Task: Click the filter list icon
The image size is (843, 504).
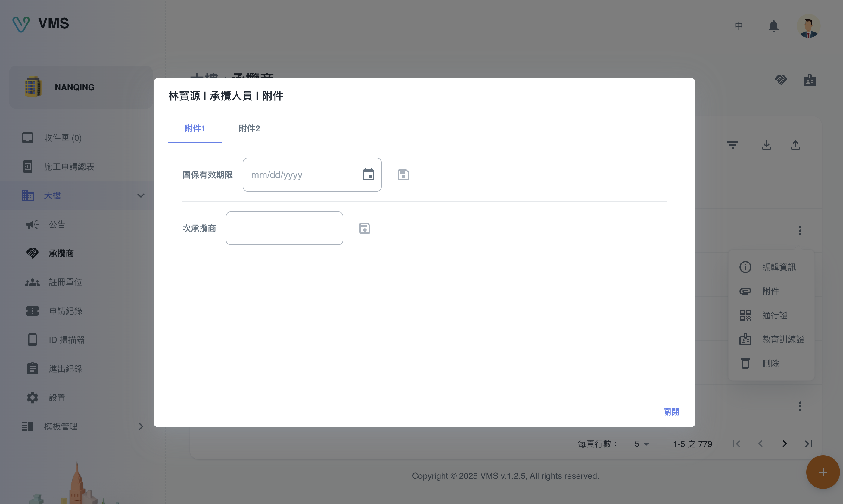Action: [x=733, y=145]
